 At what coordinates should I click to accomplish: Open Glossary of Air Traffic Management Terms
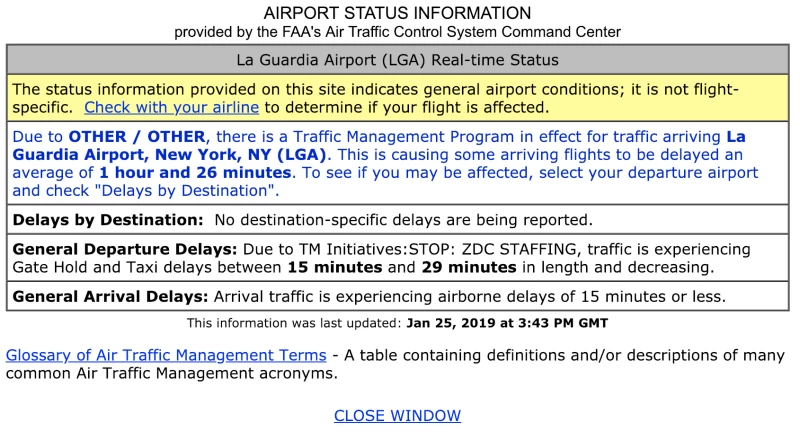tap(166, 355)
